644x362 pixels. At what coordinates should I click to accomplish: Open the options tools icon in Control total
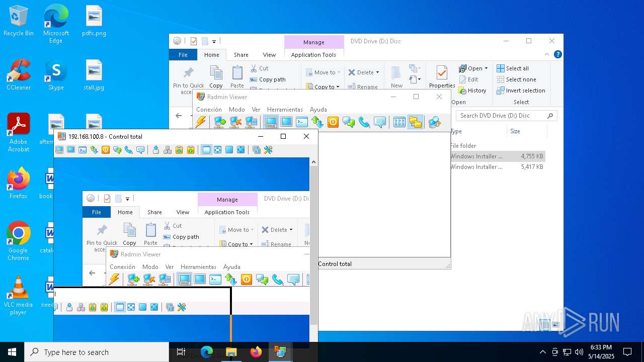coord(268,150)
